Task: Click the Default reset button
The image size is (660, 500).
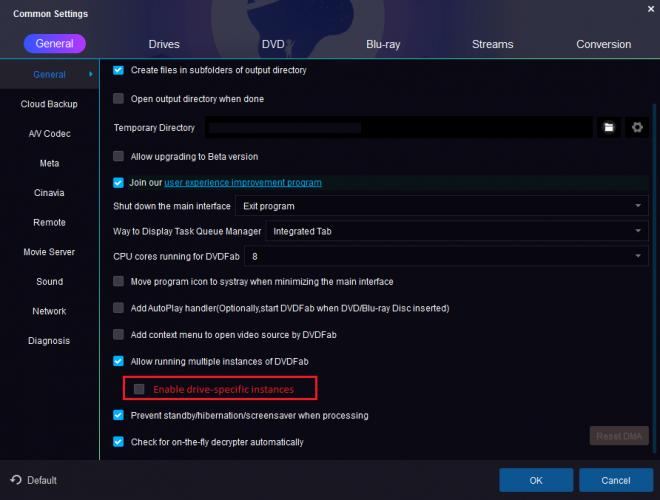Action: click(34, 480)
